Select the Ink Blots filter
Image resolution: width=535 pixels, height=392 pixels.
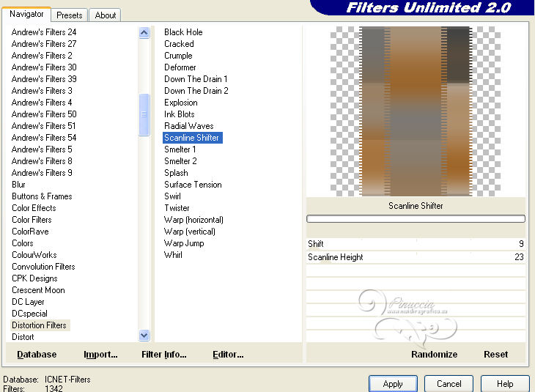[179, 114]
